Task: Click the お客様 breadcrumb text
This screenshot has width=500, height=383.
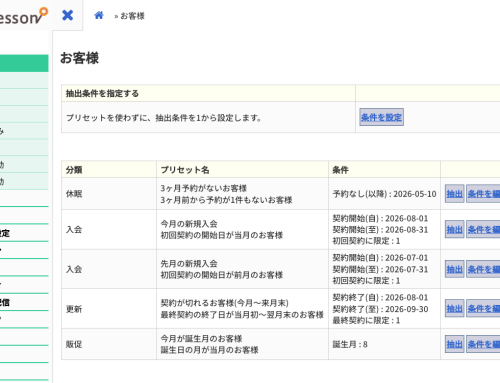Action: tap(132, 16)
